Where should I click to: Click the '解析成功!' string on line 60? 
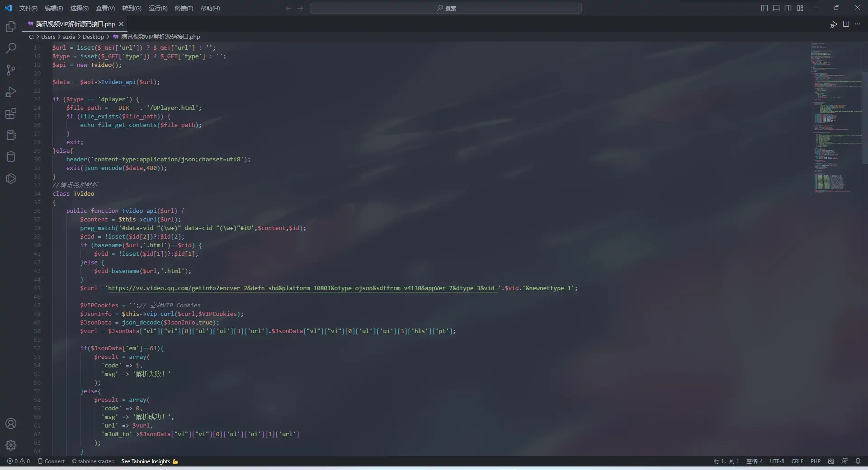click(x=151, y=417)
